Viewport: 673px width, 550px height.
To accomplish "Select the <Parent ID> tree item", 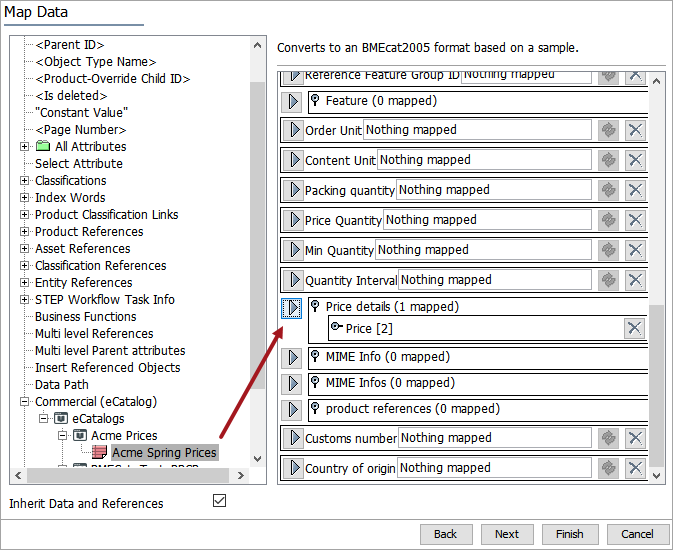I will [70, 45].
